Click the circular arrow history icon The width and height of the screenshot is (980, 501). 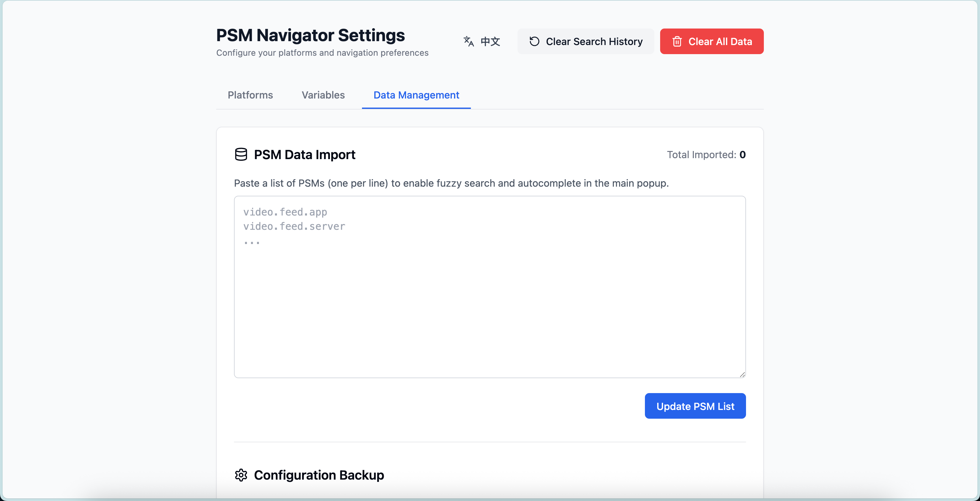click(534, 41)
